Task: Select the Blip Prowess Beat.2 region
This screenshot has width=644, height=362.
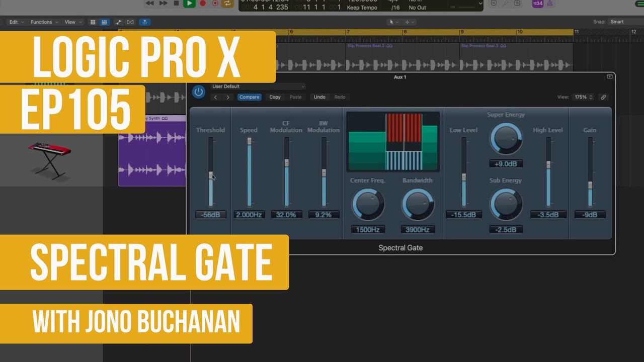Action: (x=403, y=56)
